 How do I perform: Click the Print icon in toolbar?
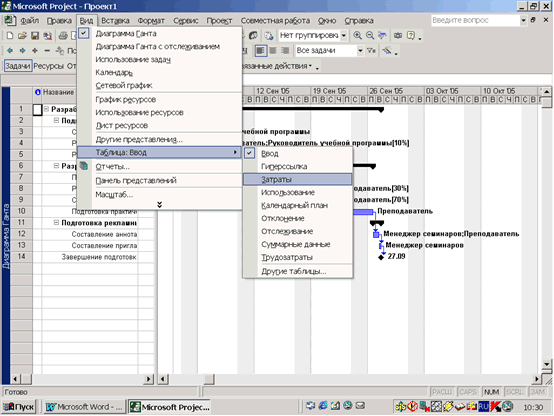pos(63,36)
